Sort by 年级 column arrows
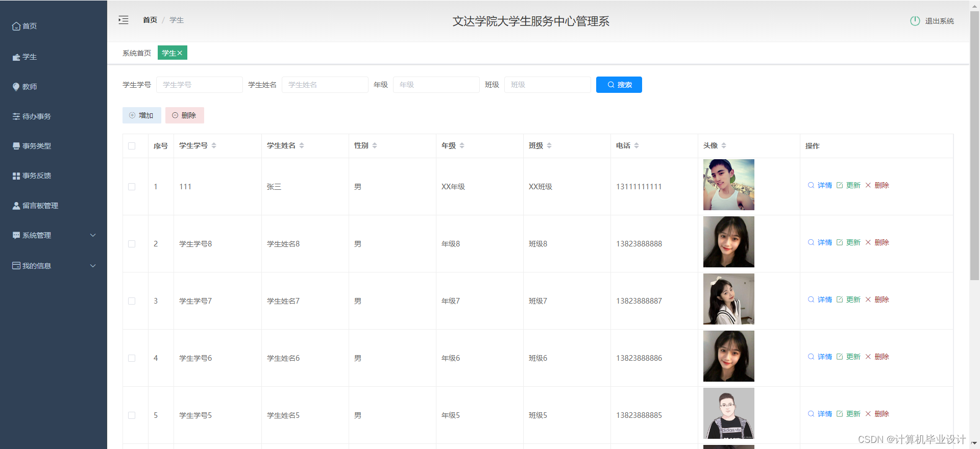The height and width of the screenshot is (449, 980). (x=462, y=145)
